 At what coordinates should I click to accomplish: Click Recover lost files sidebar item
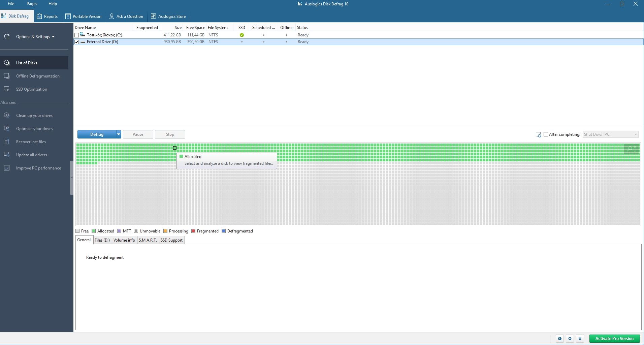pos(31,142)
